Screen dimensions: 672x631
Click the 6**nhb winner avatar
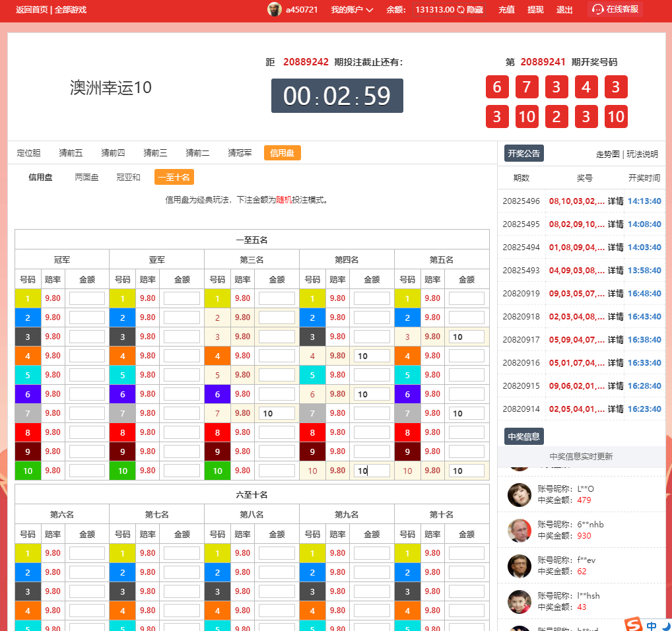[x=520, y=530]
